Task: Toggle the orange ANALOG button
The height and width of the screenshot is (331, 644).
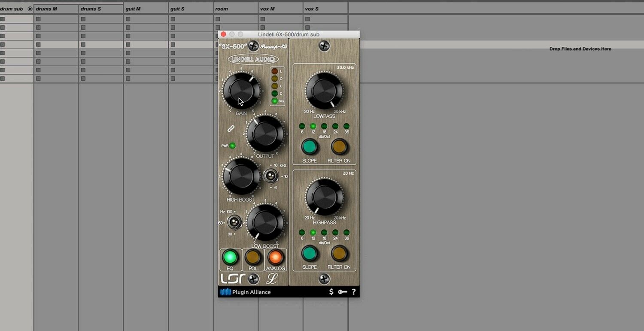Action: [275, 257]
